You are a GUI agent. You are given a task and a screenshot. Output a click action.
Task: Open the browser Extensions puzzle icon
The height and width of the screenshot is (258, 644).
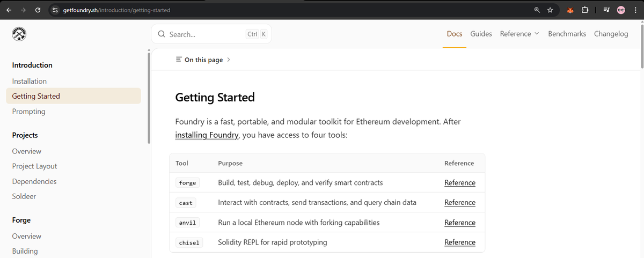click(x=585, y=10)
